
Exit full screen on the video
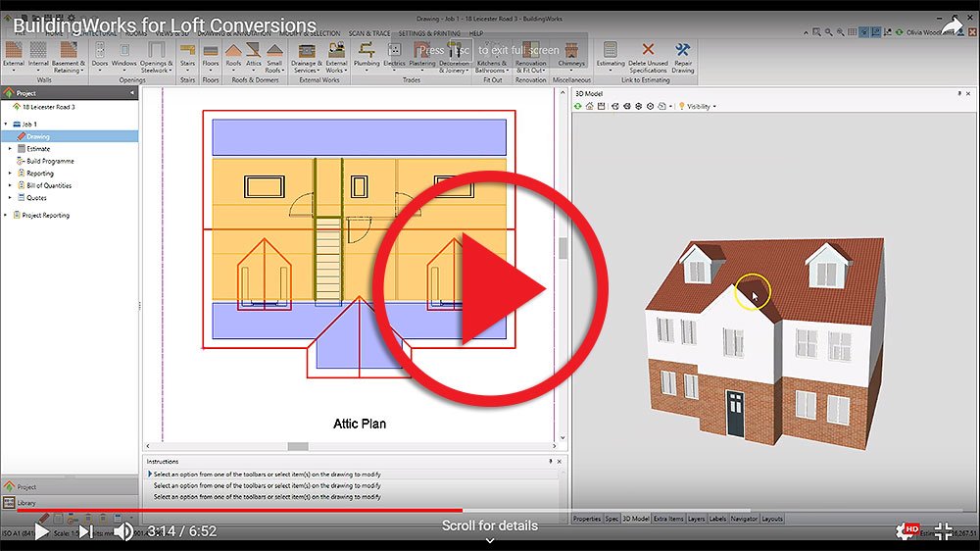point(944,531)
